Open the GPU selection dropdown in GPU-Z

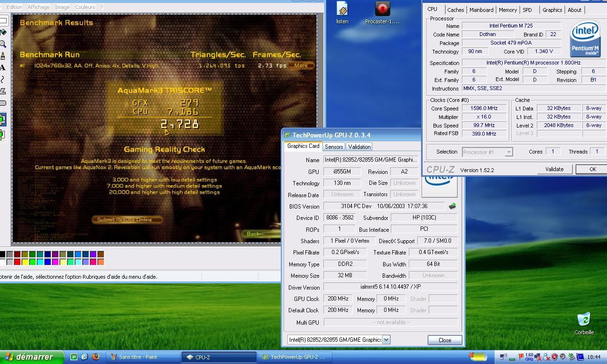pos(386,340)
